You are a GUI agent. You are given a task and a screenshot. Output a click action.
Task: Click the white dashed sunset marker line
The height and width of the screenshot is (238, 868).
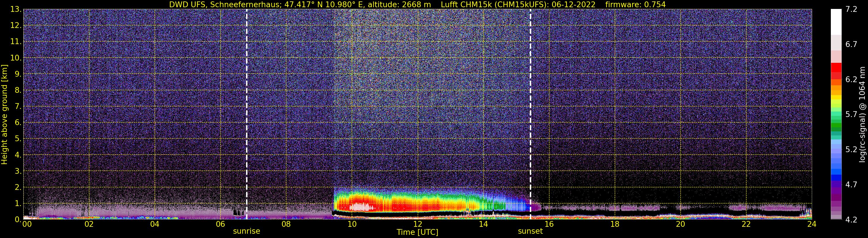pos(530,114)
